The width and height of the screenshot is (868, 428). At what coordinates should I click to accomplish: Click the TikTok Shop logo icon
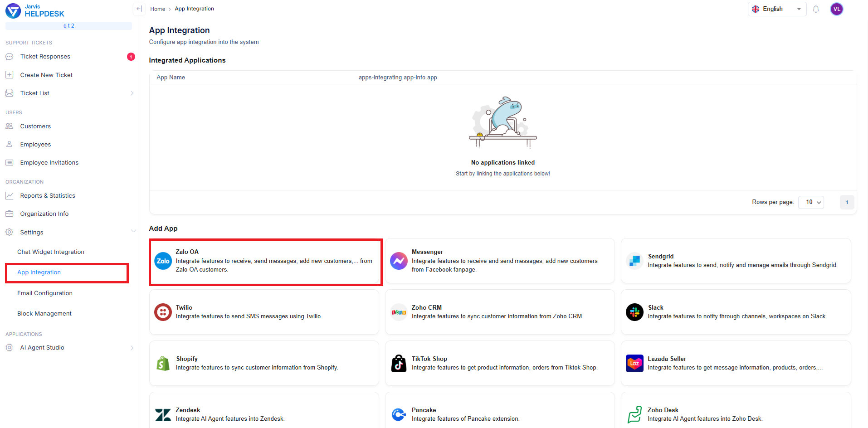pyautogui.click(x=399, y=363)
